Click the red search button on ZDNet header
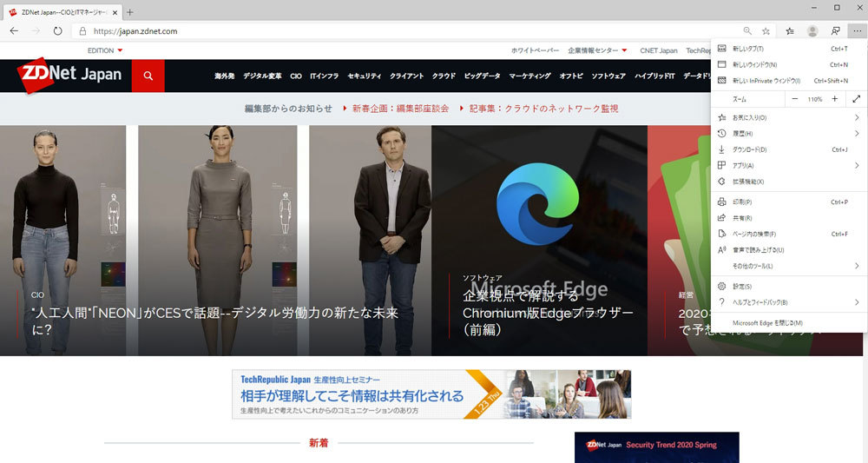868x463 pixels. click(x=148, y=76)
